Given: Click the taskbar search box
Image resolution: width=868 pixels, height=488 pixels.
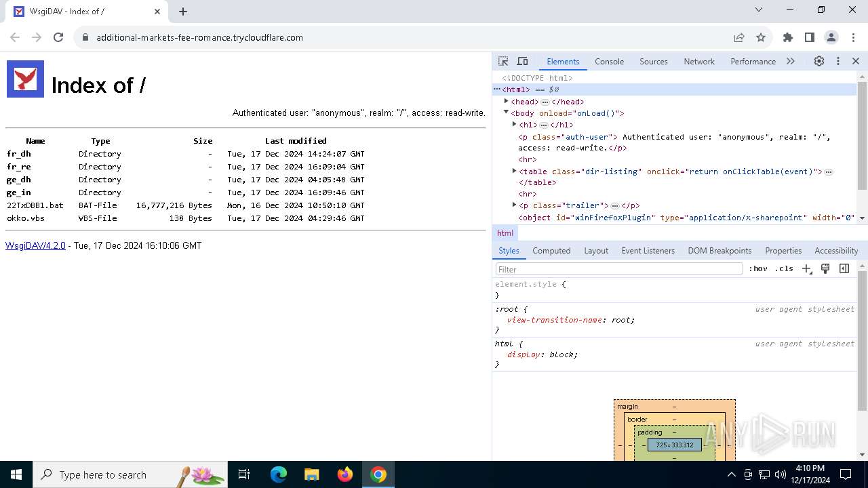Looking at the screenshot, I should click(x=130, y=474).
